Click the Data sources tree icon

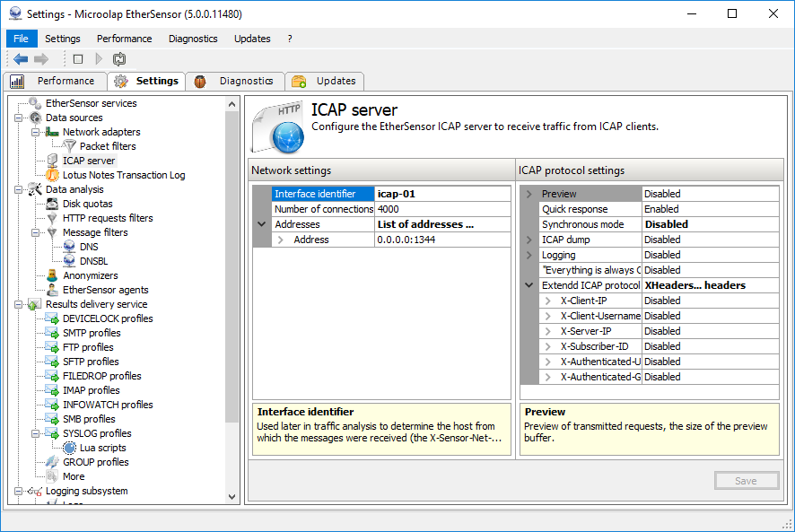[x=36, y=118]
